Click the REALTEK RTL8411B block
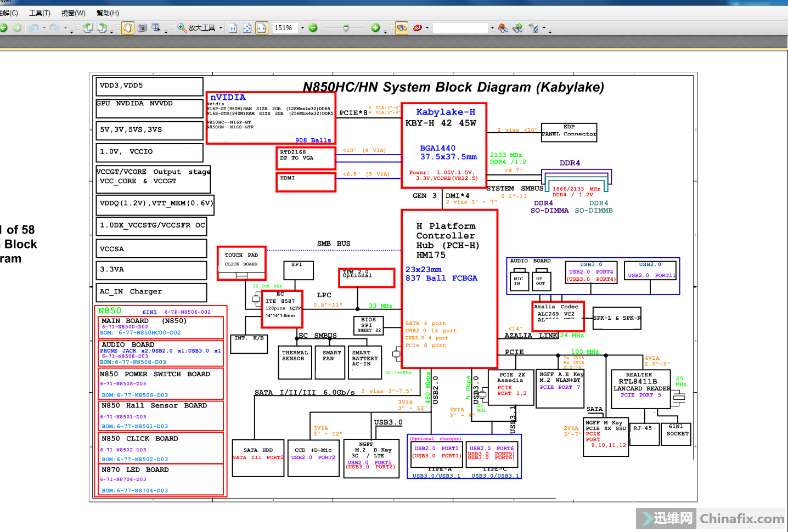This screenshot has width=788, height=532. (x=641, y=389)
